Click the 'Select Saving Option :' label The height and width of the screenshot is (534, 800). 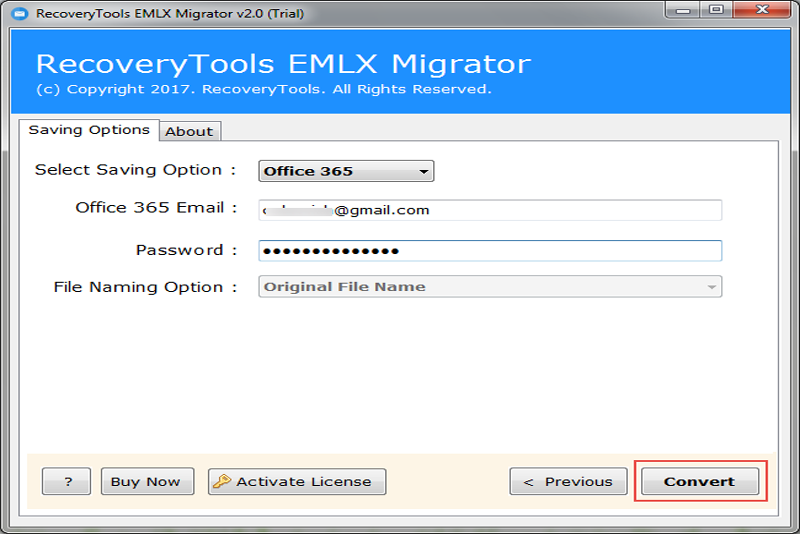(x=135, y=170)
